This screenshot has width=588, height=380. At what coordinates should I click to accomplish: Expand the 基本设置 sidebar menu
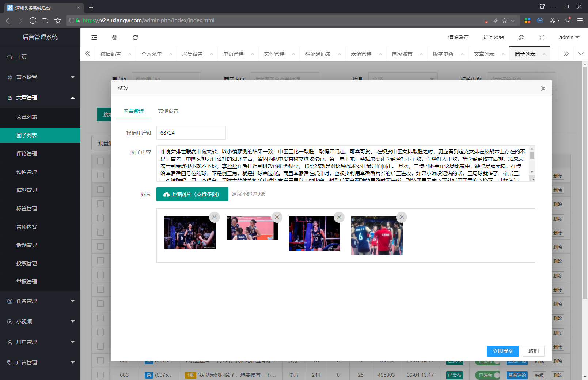pos(40,77)
